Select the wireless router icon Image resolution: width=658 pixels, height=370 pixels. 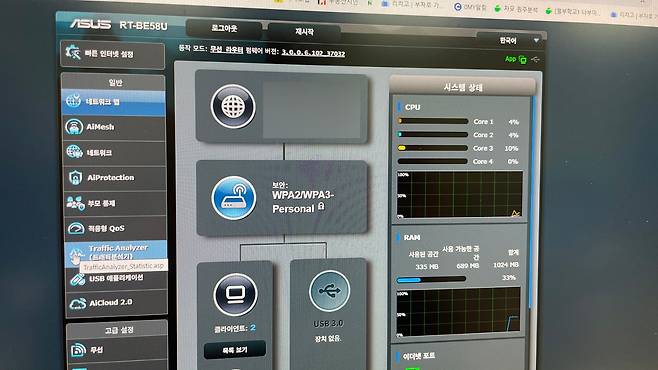click(234, 198)
